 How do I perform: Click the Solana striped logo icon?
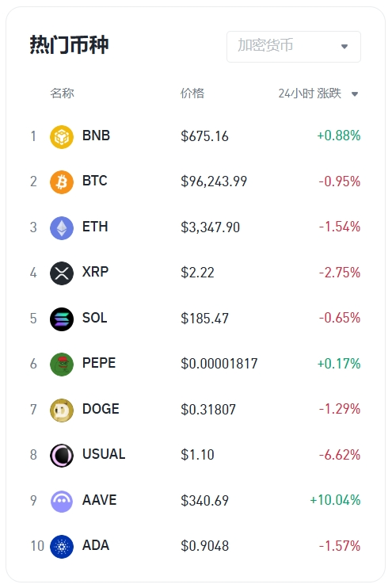pyautogui.click(x=62, y=319)
